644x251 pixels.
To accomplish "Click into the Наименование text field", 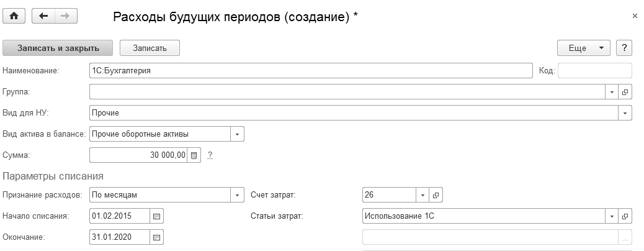I will point(310,71).
